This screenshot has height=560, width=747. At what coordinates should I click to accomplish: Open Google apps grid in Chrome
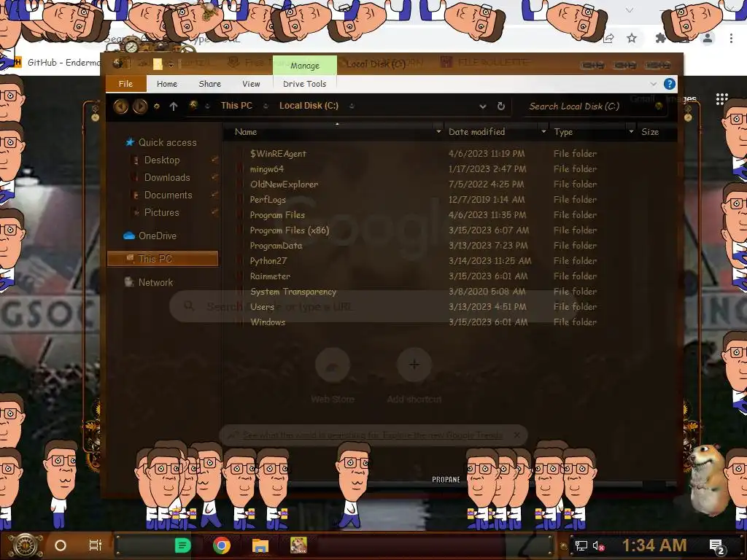point(721,98)
